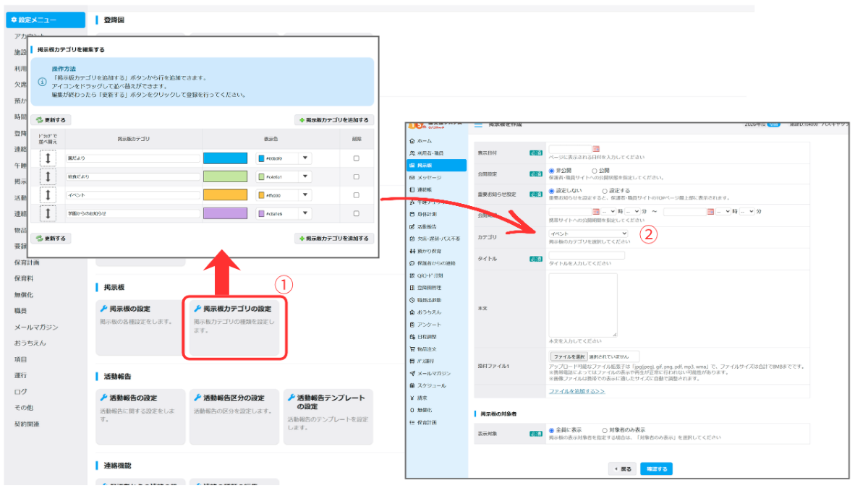868x488 pixels.
Task: Select その他 in the left settings menu
Action: [24, 407]
